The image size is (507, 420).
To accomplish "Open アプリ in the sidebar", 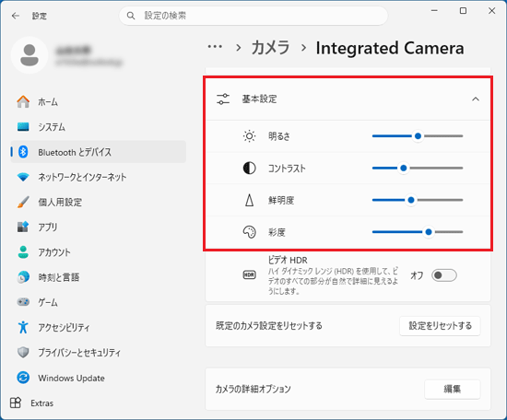I will coord(99,227).
